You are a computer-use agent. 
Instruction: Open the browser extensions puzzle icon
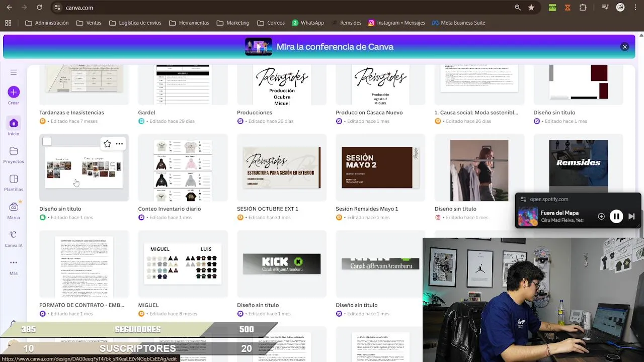point(583,8)
